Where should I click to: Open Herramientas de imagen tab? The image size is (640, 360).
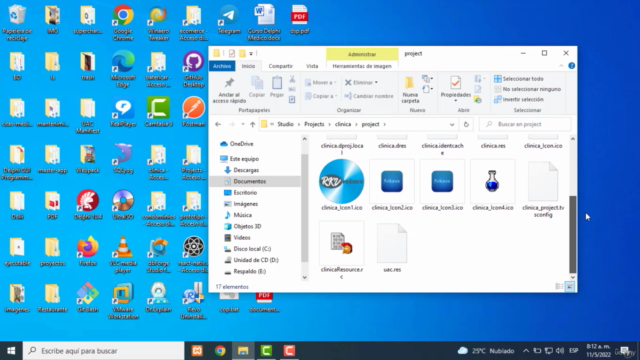(362, 66)
